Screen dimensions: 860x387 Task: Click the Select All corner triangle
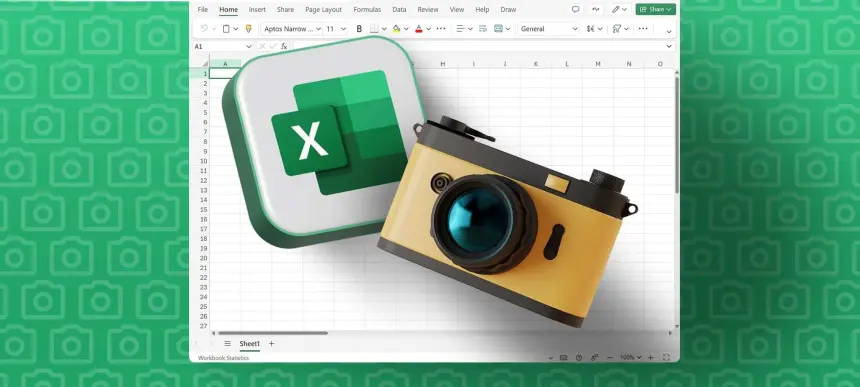pos(205,64)
